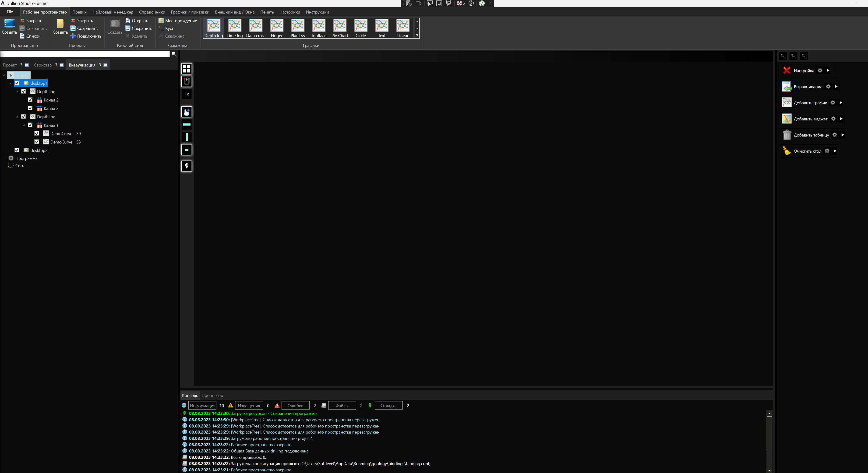Viewport: 868px width, 473px height.
Task: Uncheck DemoCurve - 53 visibility checkbox
Action: pyautogui.click(x=37, y=142)
